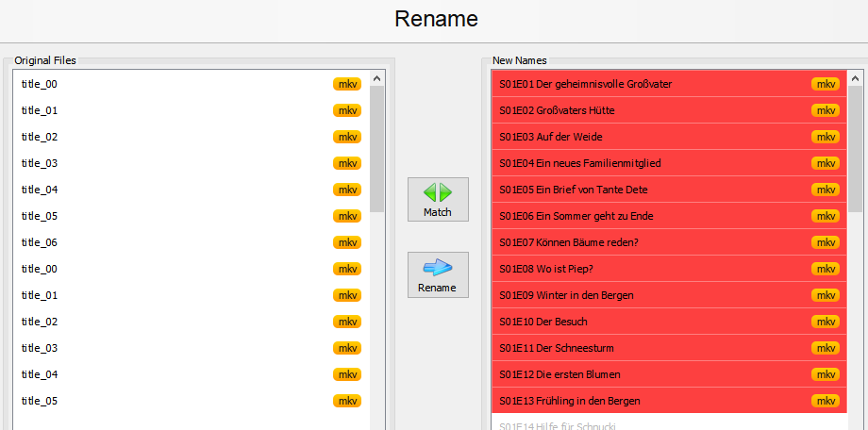This screenshot has height=430, width=868.
Task: Click the mkv badge next to S01E05 row
Action: click(826, 190)
